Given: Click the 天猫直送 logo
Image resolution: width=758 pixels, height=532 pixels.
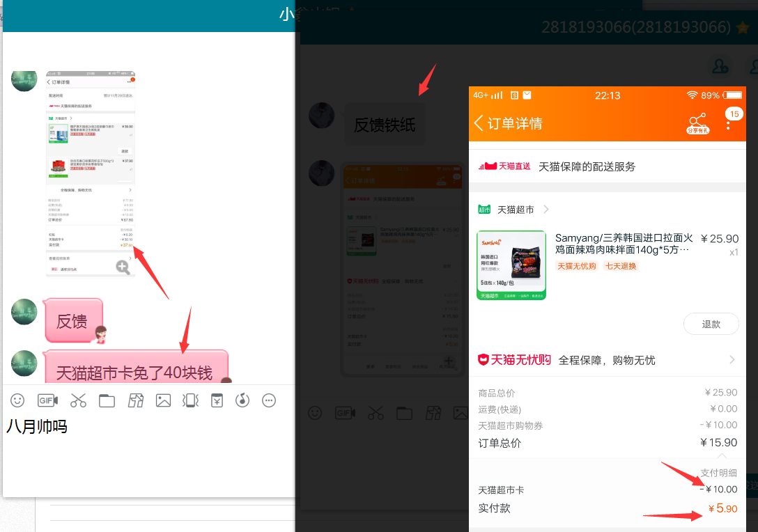Looking at the screenshot, I should (x=504, y=166).
